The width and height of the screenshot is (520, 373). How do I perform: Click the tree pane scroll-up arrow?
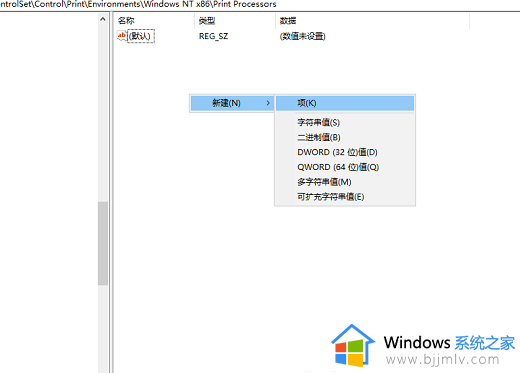[103, 19]
